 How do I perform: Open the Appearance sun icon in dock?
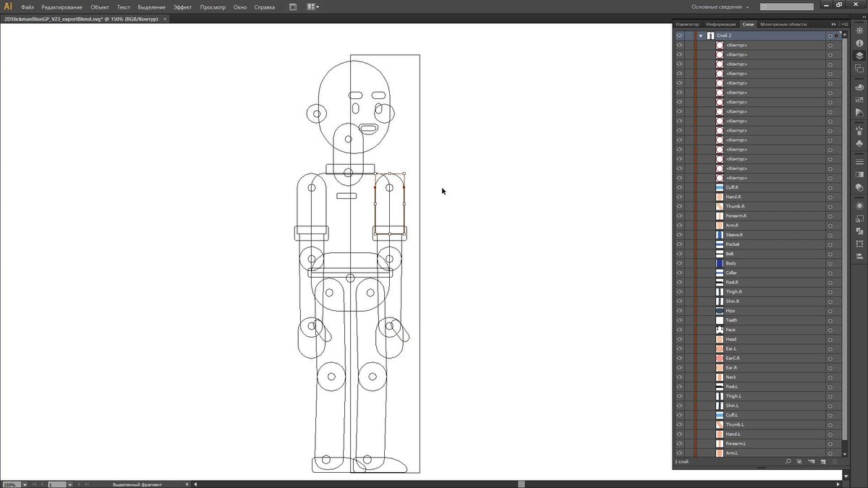(x=859, y=206)
